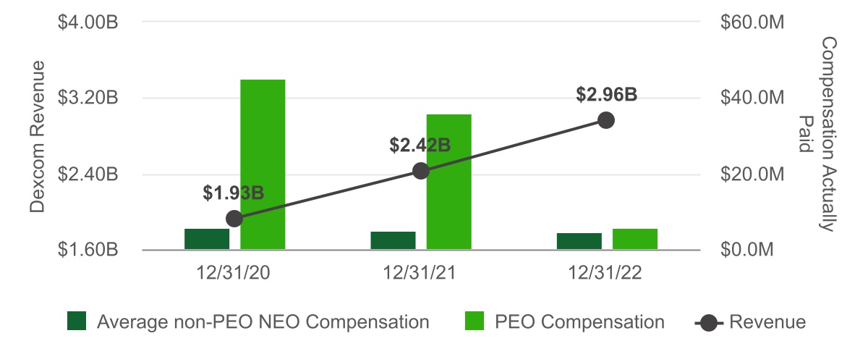Select the PEO Compensation bar for 12/31/20
The height and width of the screenshot is (362, 868).
tap(263, 164)
